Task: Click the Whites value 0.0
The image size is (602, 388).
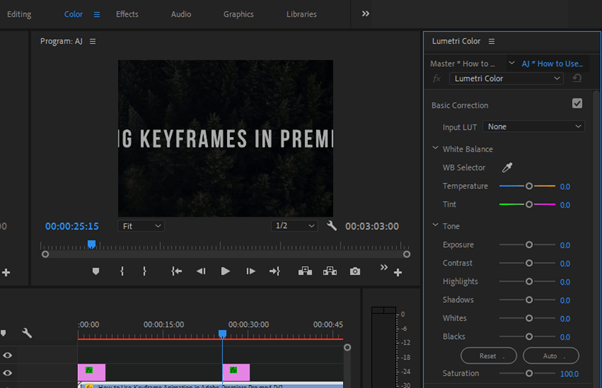Action: pos(565,319)
